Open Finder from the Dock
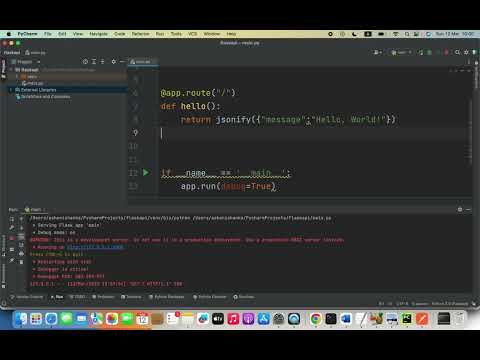The width and height of the screenshot is (480, 360). (x=21, y=319)
